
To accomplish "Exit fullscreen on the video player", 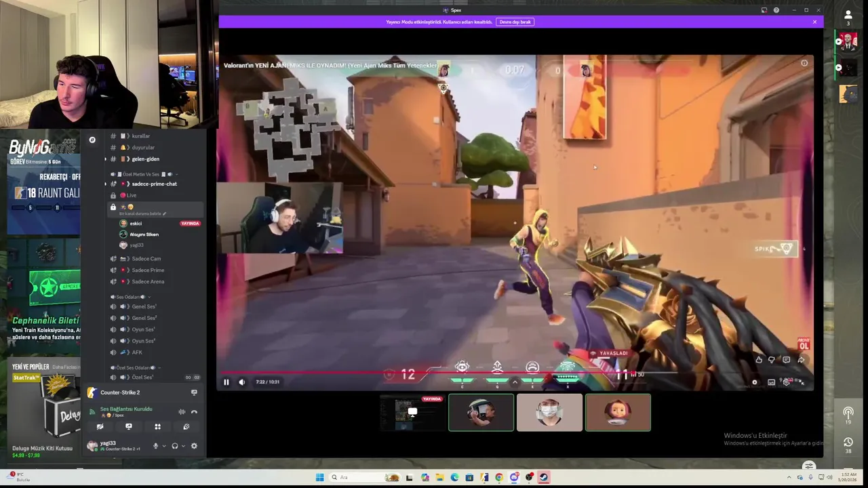I will point(801,382).
